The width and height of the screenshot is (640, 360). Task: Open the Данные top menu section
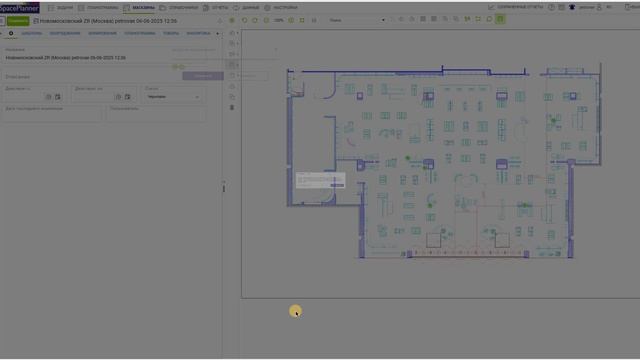246,8
